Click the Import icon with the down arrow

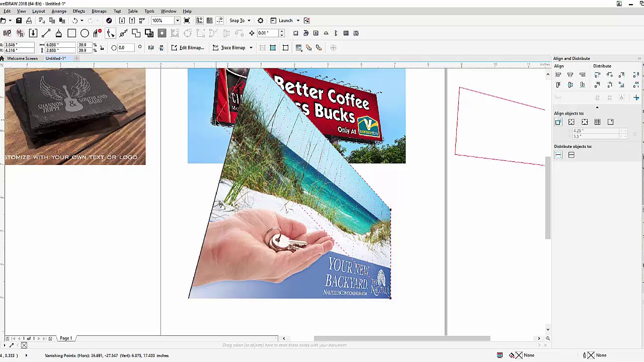pyautogui.click(x=122, y=21)
